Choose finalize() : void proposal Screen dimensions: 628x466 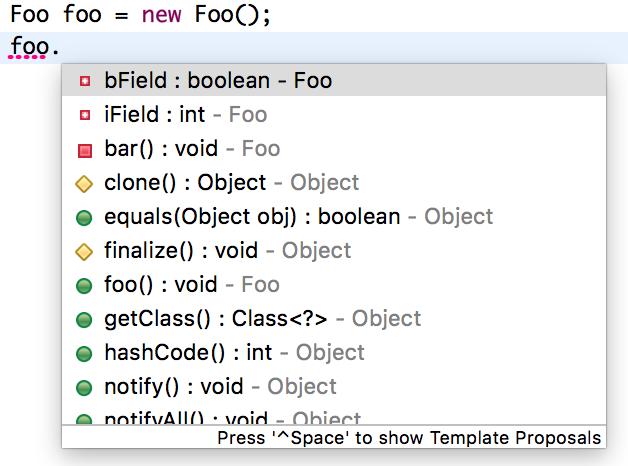(x=227, y=251)
